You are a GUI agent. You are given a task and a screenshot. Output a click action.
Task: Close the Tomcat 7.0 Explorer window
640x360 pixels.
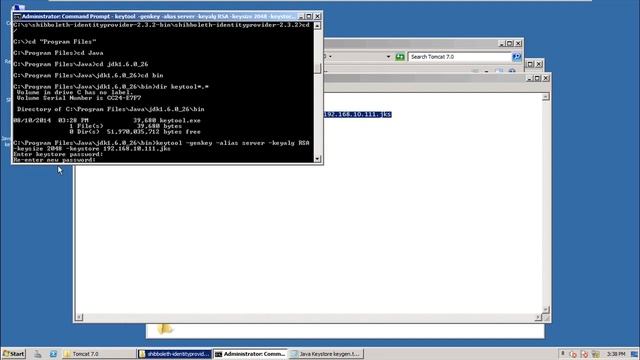click(x=518, y=43)
